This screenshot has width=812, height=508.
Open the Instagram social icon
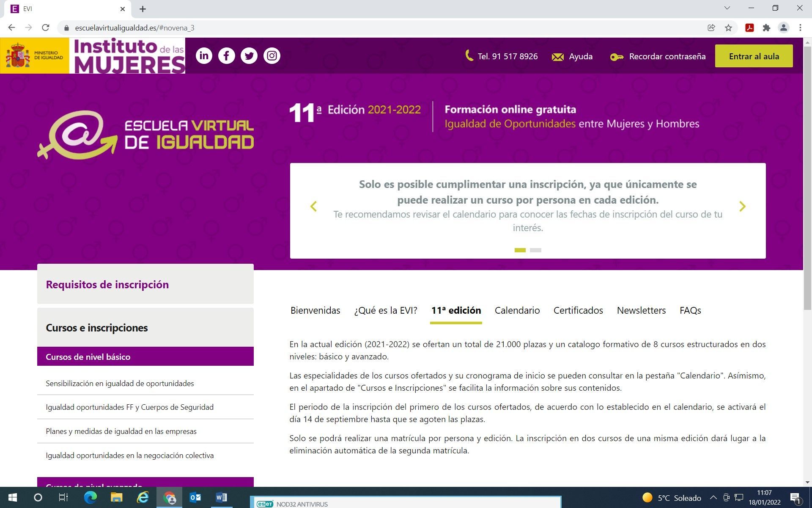coord(272,56)
